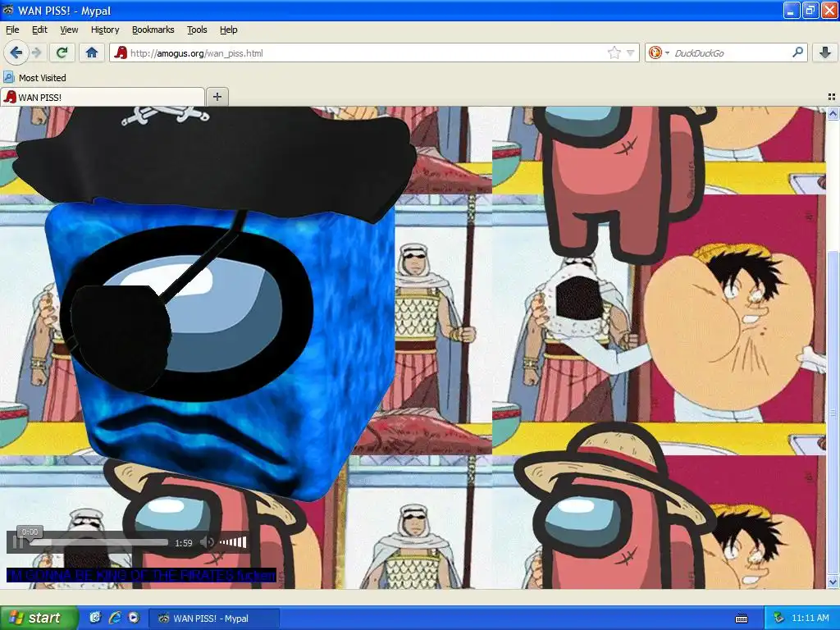
Task: Click the amogus.org URL field
Action: (x=374, y=52)
